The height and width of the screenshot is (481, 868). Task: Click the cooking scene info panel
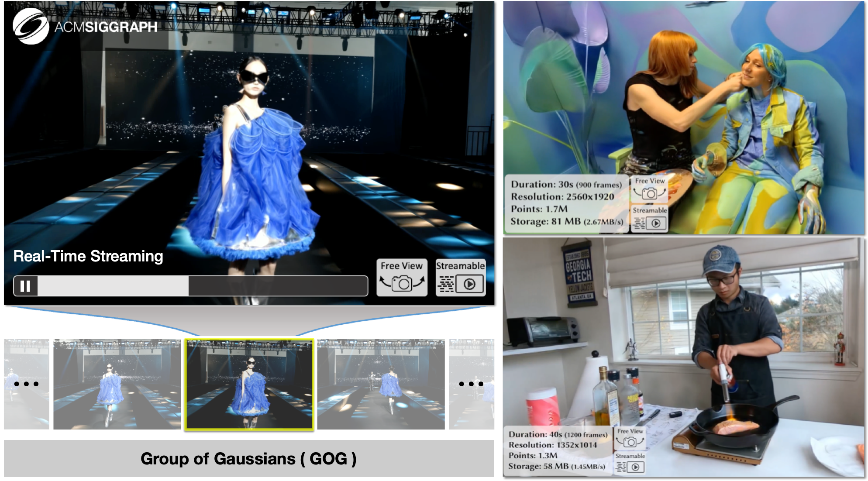[558, 450]
